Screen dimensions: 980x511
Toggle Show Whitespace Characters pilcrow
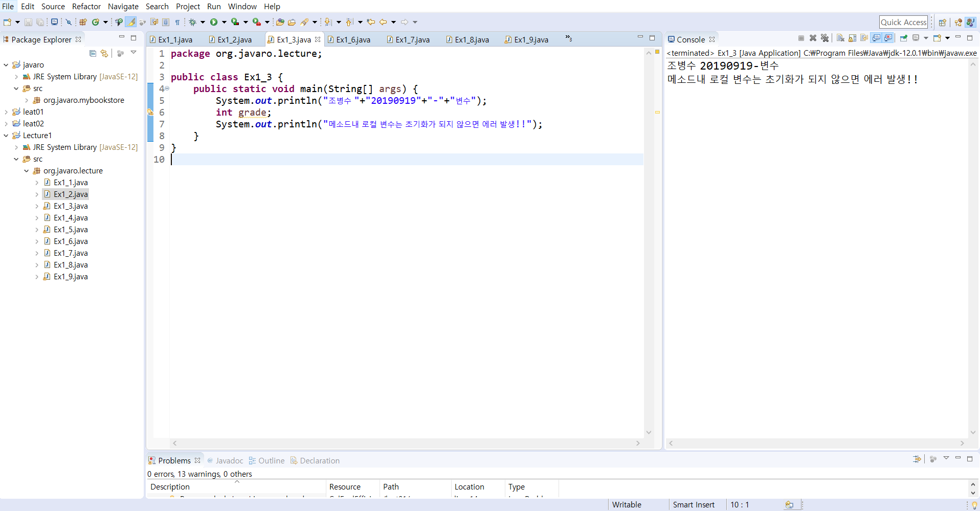point(177,22)
